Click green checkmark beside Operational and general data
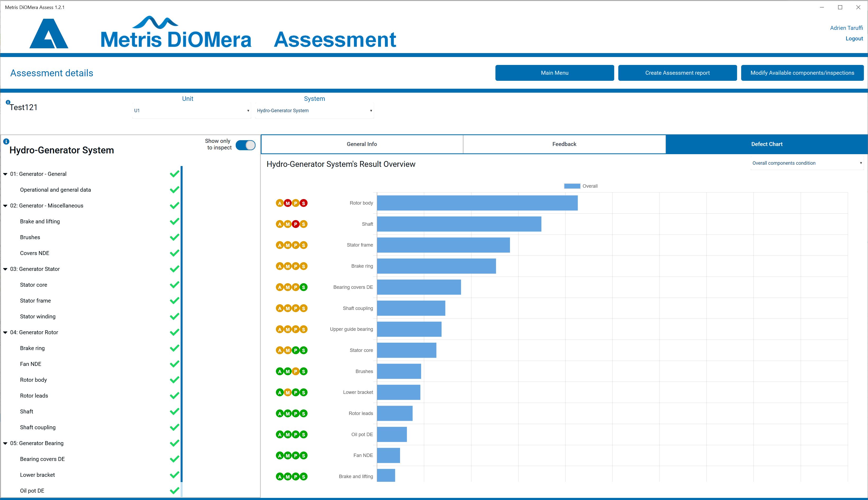 pos(175,190)
